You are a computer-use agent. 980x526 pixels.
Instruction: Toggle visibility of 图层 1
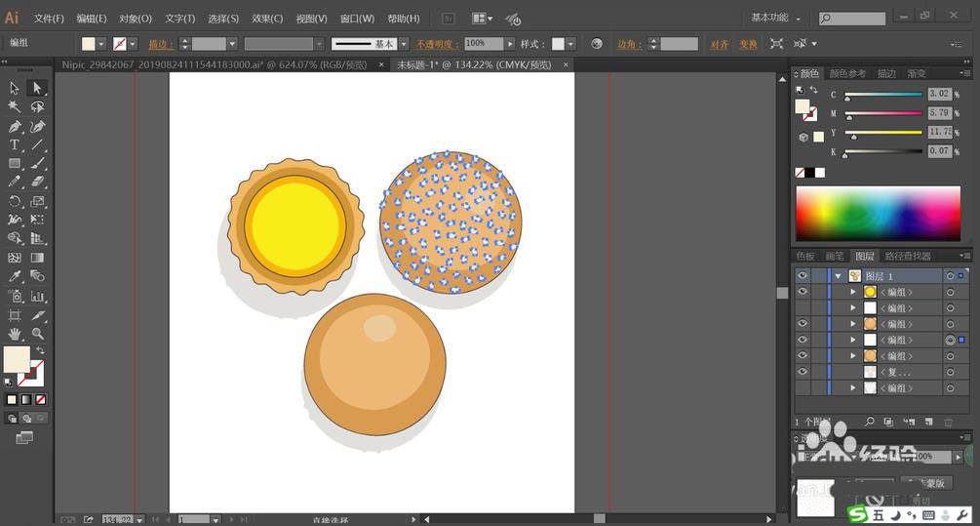coord(803,276)
